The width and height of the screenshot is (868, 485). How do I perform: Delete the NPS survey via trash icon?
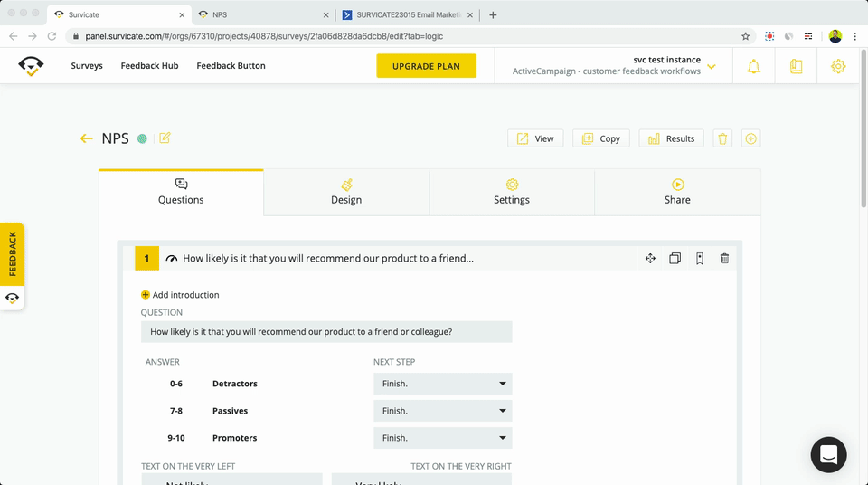722,138
